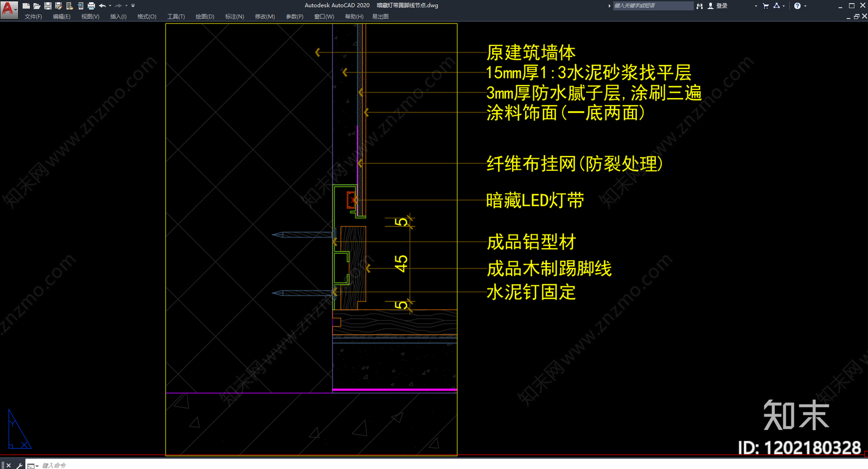The height and width of the screenshot is (469, 868).
Task: Open the 工具(T) menu
Action: [176, 17]
